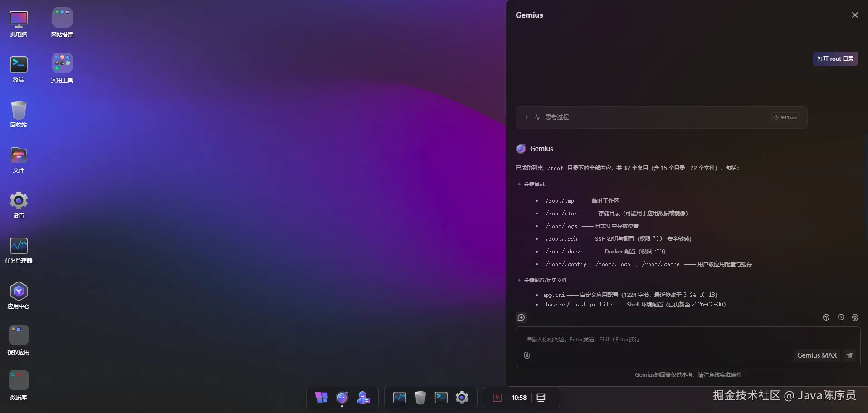The width and height of the screenshot is (868, 413).
Task: Click the cube icon above the chat input
Action: click(826, 317)
